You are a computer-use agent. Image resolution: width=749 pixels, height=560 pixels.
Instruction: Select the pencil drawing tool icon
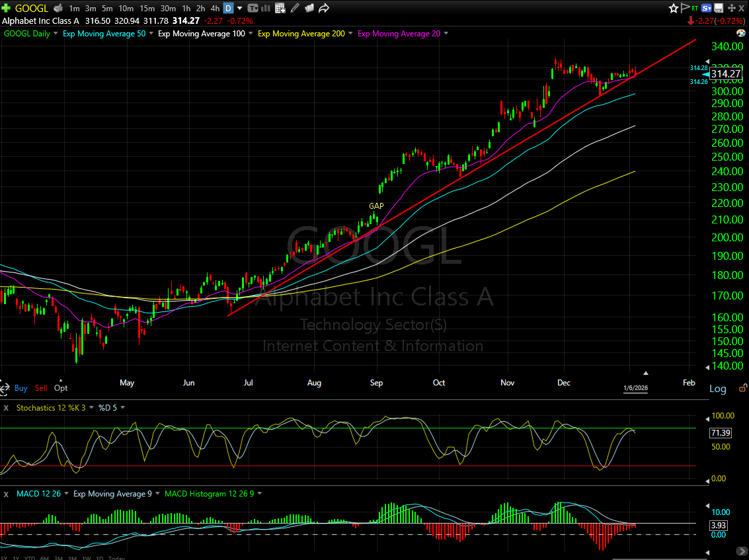(x=296, y=8)
